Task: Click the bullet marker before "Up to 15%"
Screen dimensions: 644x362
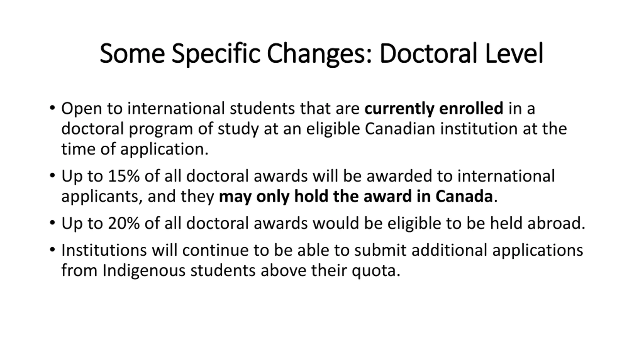Action: pyautogui.click(x=52, y=175)
